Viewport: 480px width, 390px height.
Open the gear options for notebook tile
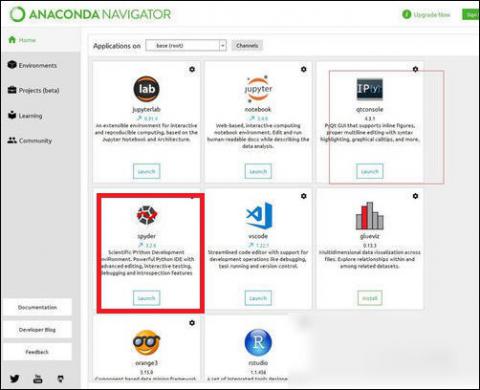[304, 69]
